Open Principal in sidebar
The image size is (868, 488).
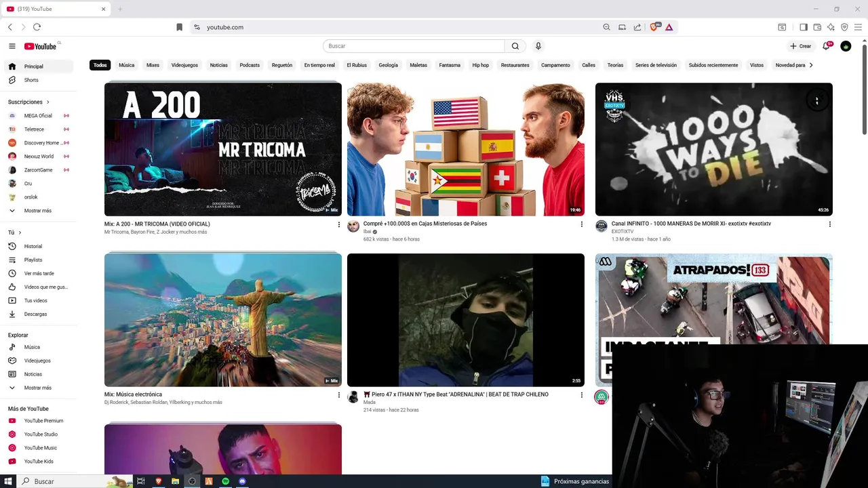(38, 66)
